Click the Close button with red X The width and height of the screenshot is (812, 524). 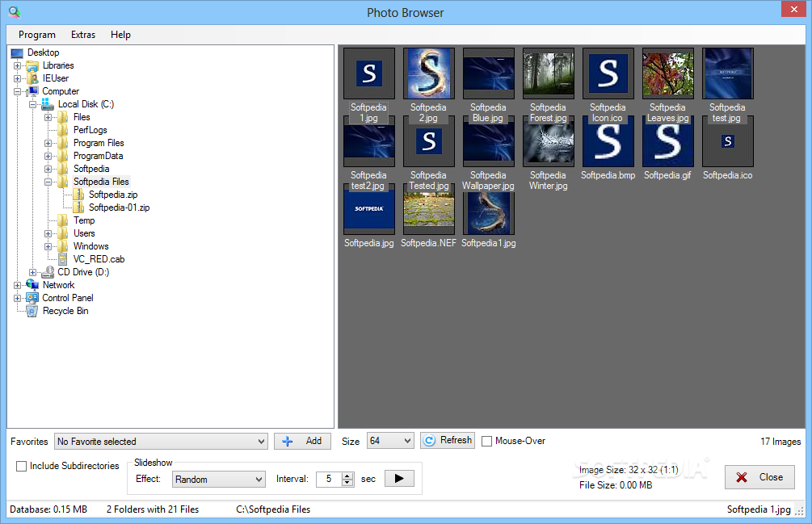(759, 477)
